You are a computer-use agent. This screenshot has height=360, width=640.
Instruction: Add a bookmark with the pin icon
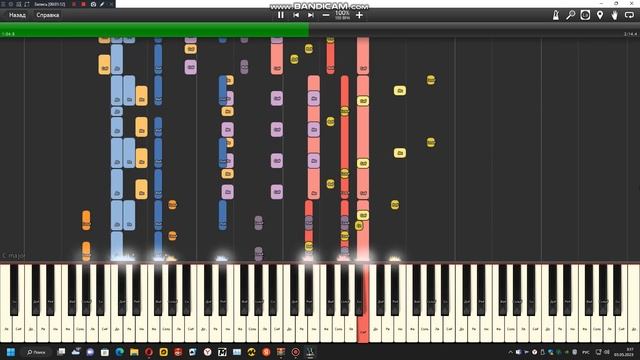(x=600, y=15)
